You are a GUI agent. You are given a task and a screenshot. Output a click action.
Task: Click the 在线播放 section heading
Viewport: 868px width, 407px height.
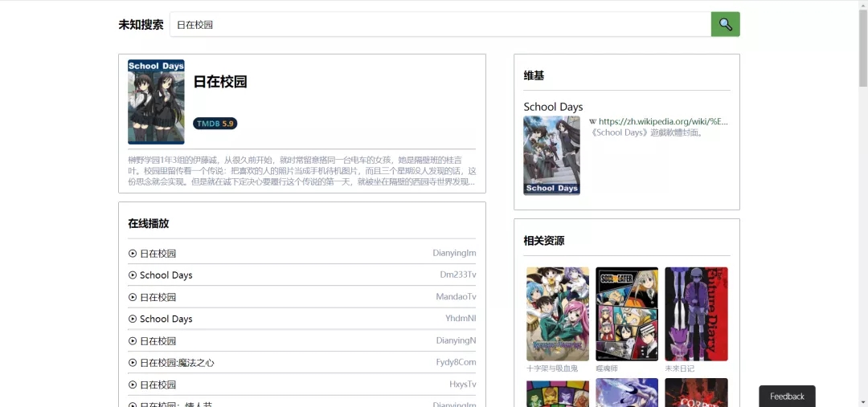point(149,223)
